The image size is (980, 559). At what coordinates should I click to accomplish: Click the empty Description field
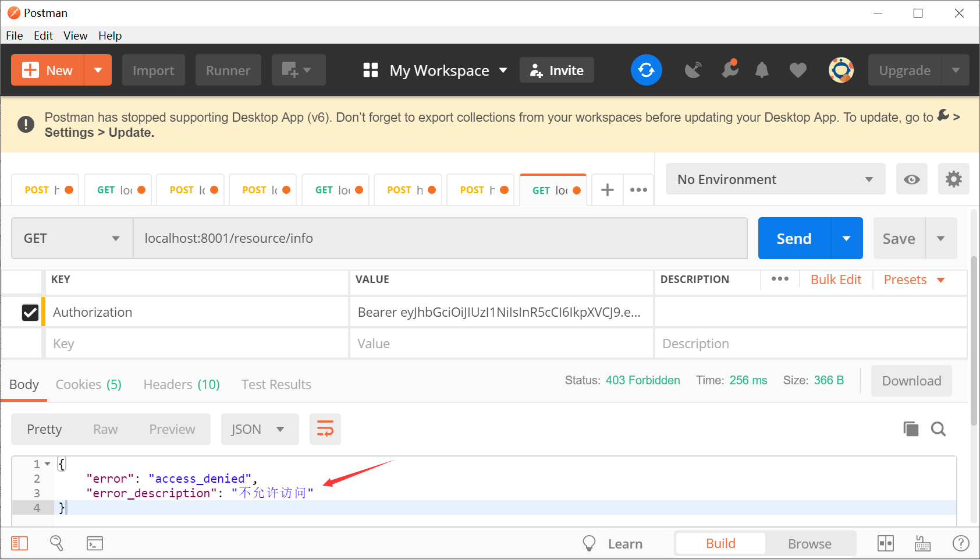pos(811,344)
